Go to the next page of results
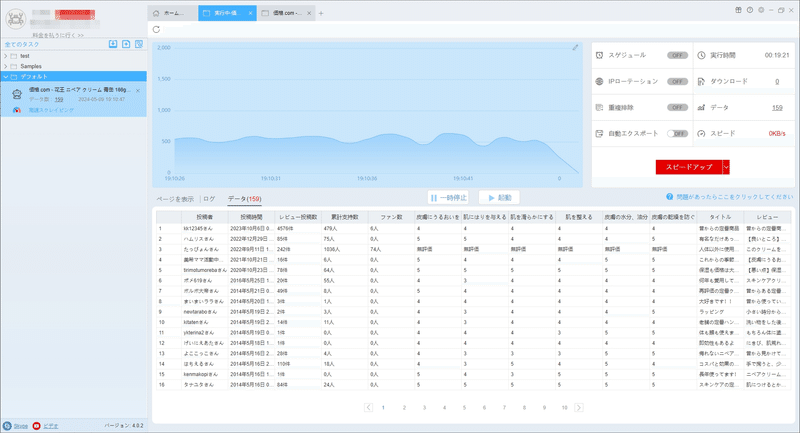This screenshot has width=800, height=433. coord(579,407)
